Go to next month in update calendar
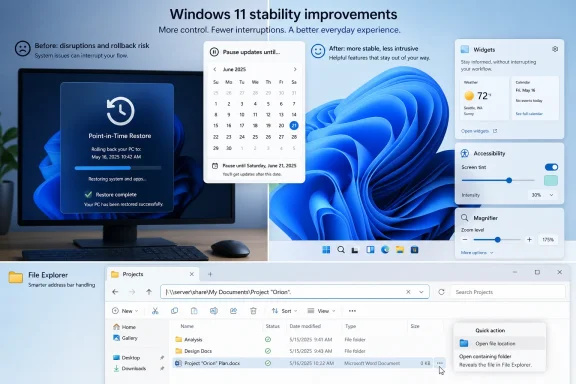The width and height of the screenshot is (576, 384). point(295,69)
